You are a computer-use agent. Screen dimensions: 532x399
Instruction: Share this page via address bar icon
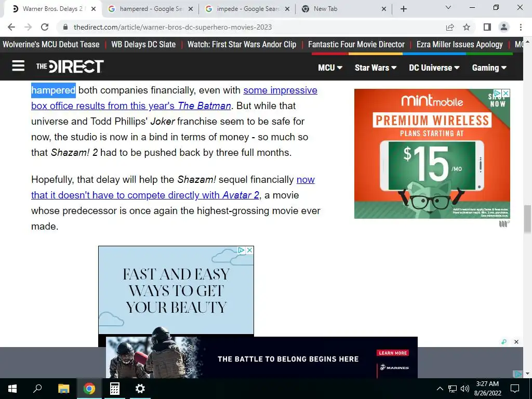[450, 27]
